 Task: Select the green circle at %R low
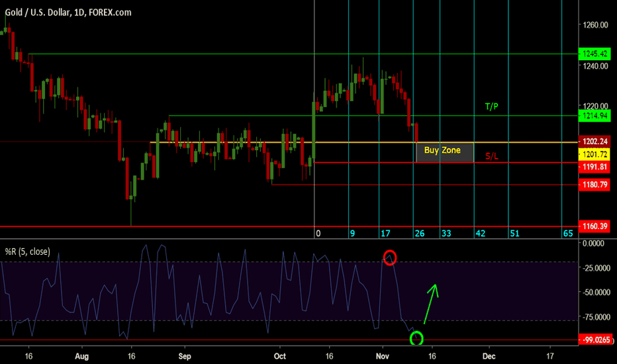point(416,338)
